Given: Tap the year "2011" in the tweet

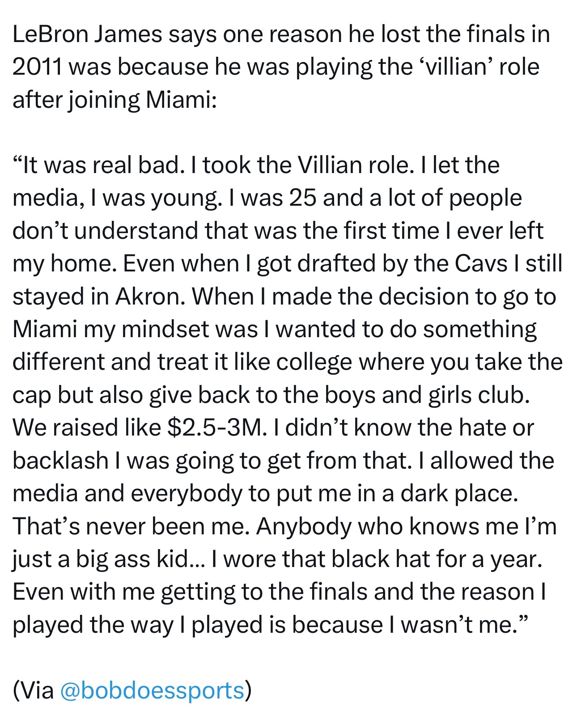Looking at the screenshot, I should pos(37,67).
